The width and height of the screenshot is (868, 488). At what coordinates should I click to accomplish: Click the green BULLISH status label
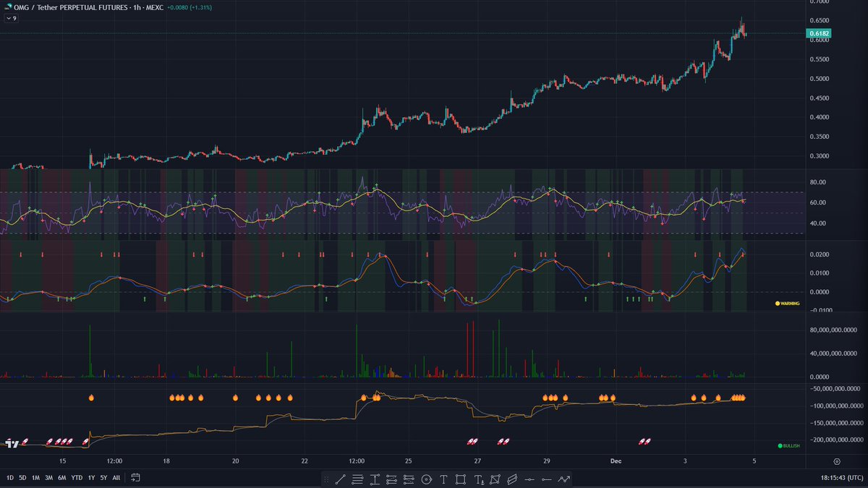click(788, 446)
